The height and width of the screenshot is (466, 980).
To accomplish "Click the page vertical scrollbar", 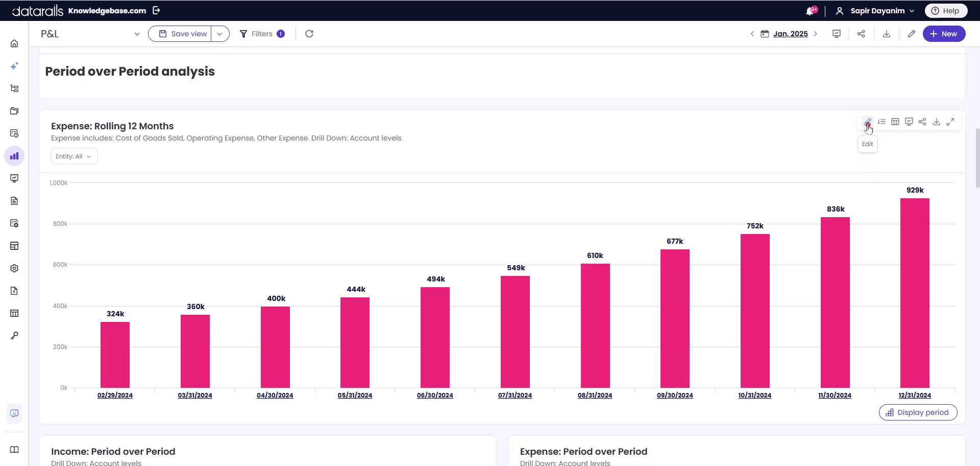I will [x=977, y=158].
